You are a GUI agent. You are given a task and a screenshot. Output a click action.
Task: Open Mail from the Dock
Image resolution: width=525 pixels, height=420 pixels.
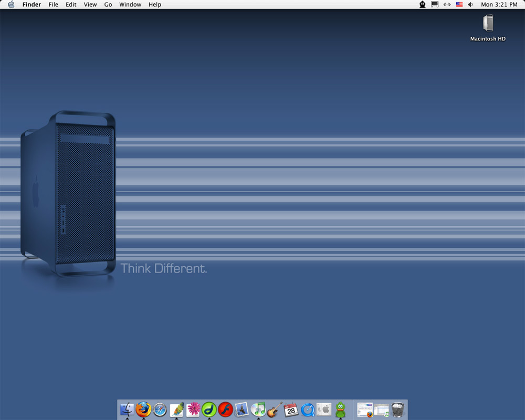[241, 409]
